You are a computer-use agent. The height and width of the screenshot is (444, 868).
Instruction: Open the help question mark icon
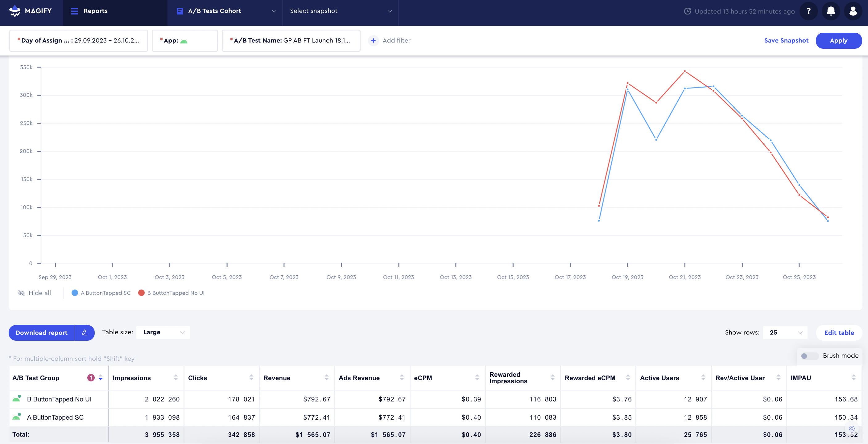[808, 11]
